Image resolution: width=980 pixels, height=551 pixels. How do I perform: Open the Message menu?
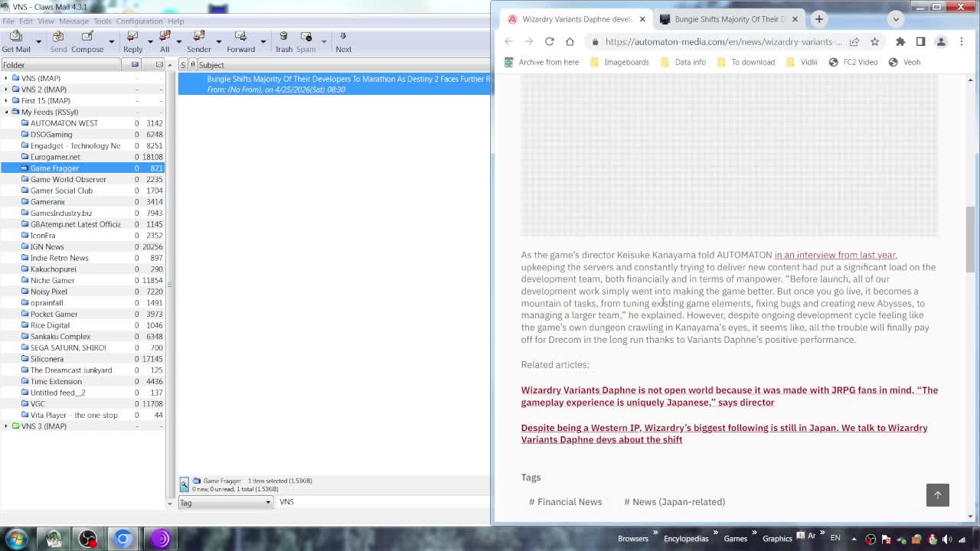click(74, 21)
